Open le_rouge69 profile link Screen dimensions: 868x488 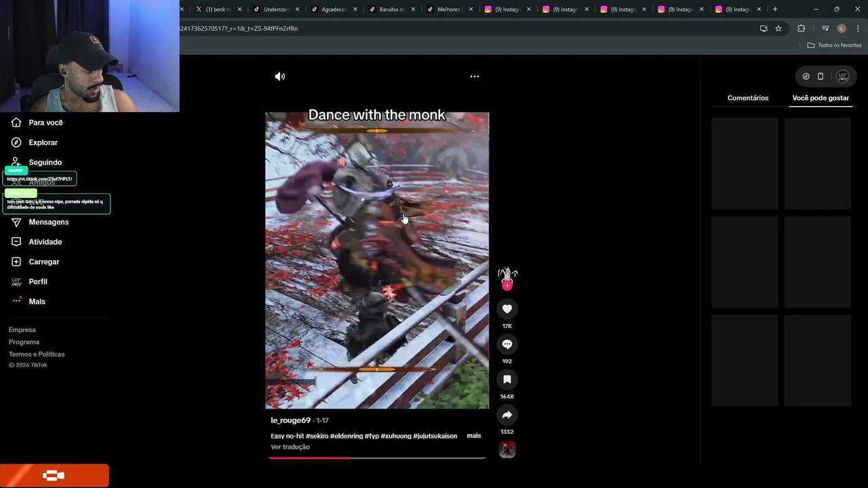point(290,420)
